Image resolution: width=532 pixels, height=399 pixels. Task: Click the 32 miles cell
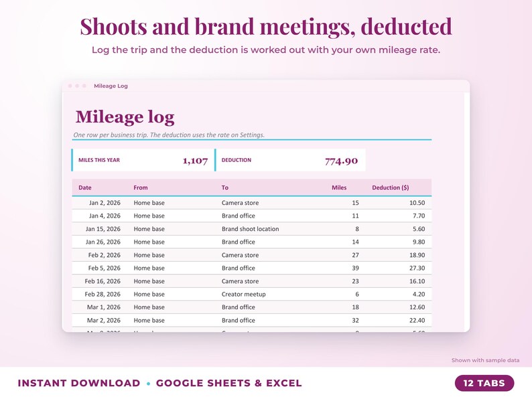(x=355, y=320)
